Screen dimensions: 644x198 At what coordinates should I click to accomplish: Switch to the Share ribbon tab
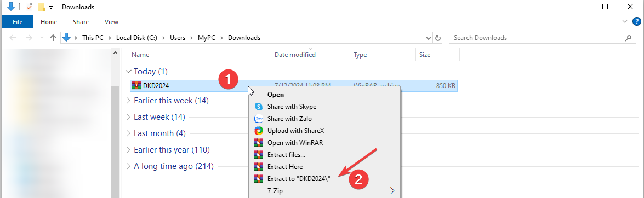(81, 22)
